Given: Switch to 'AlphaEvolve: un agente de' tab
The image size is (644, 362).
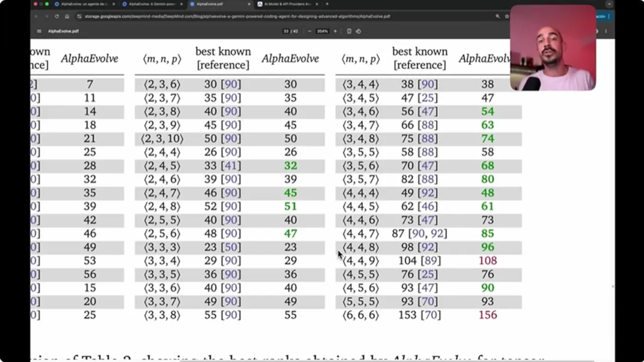Looking at the screenshot, I should click(85, 4).
